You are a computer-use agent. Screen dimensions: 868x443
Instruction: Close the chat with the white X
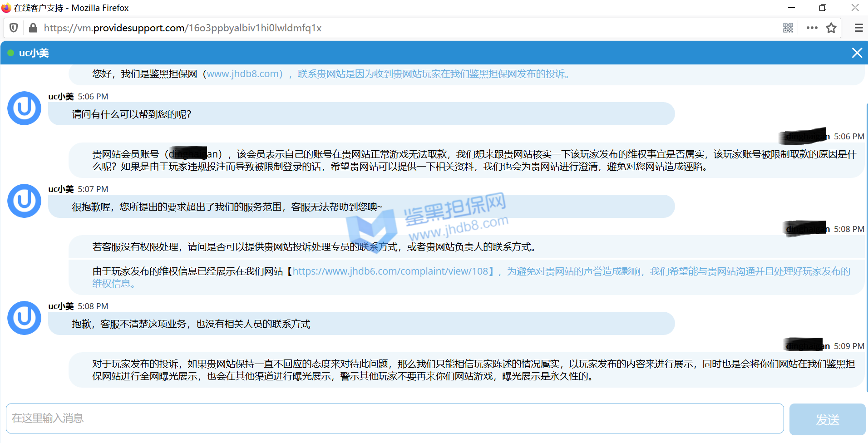(x=857, y=53)
